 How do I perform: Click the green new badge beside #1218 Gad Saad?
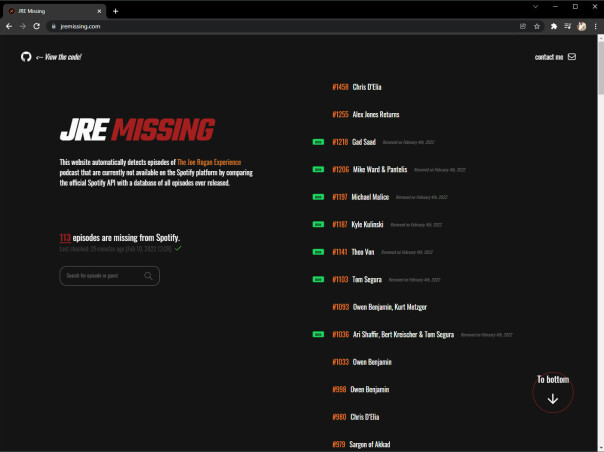click(x=318, y=142)
